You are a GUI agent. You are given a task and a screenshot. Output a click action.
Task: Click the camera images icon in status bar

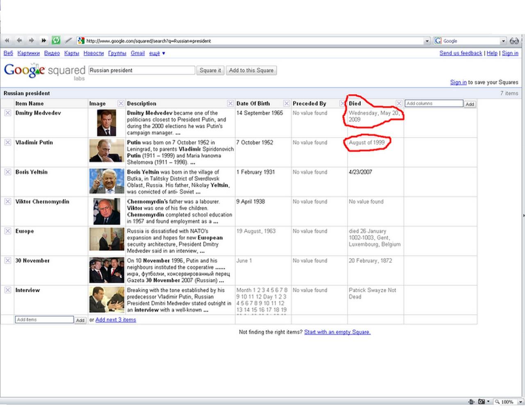tap(481, 402)
